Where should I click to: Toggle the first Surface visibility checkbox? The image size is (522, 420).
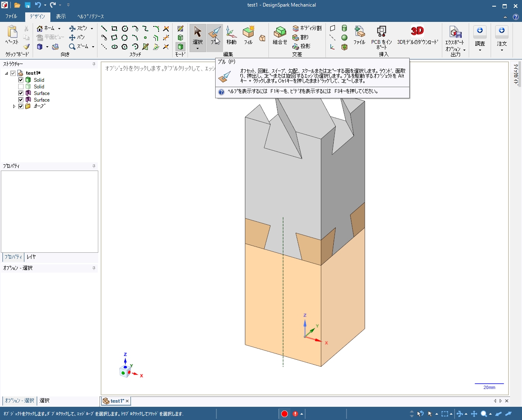point(21,93)
